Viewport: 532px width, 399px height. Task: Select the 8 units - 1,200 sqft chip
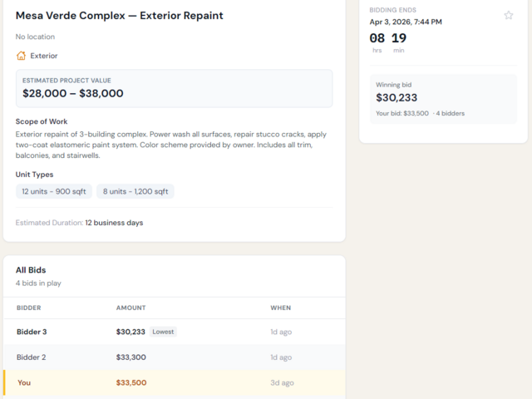tap(135, 191)
